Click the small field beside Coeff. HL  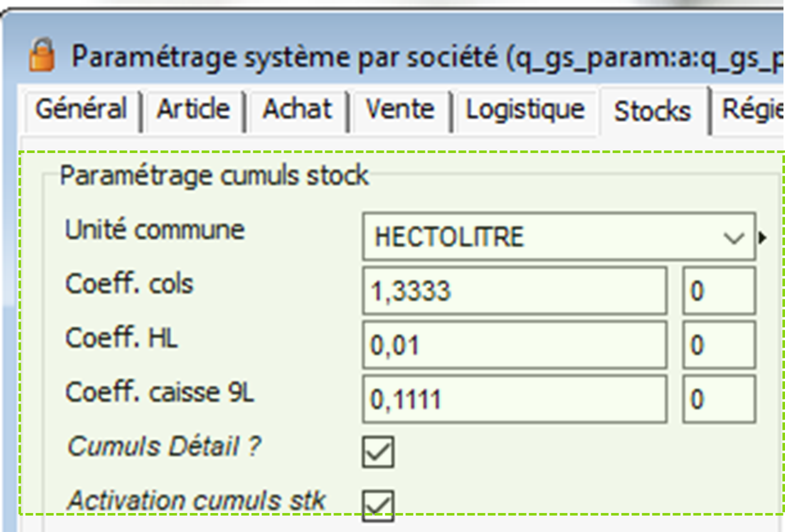pyautogui.click(x=719, y=345)
